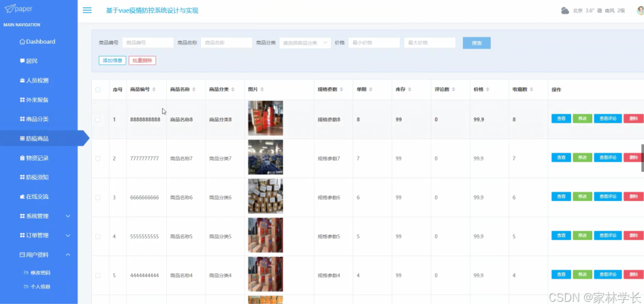Open the Dashboard menu item
Screen dimensions: 644x308
pos(39,42)
